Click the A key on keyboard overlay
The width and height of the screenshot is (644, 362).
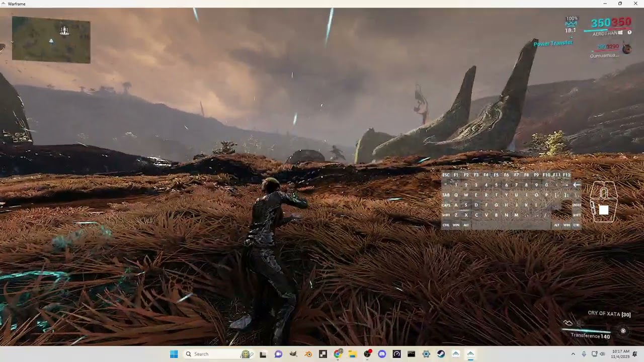coord(456,205)
